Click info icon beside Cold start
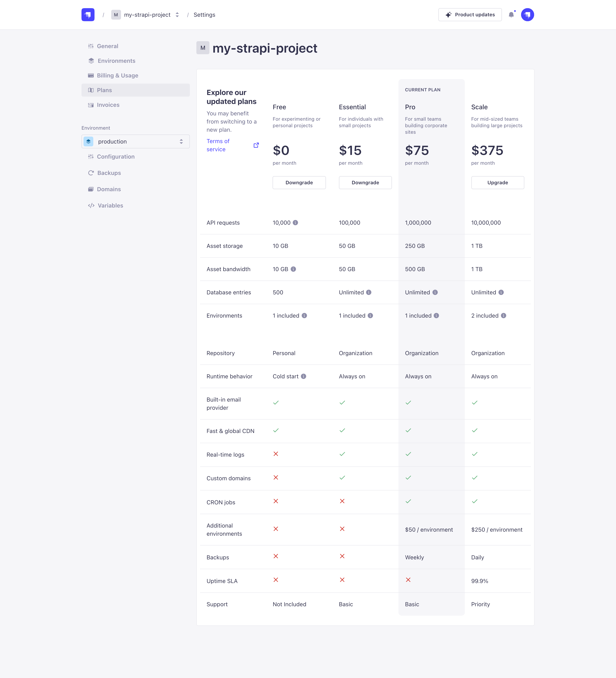 304,376
